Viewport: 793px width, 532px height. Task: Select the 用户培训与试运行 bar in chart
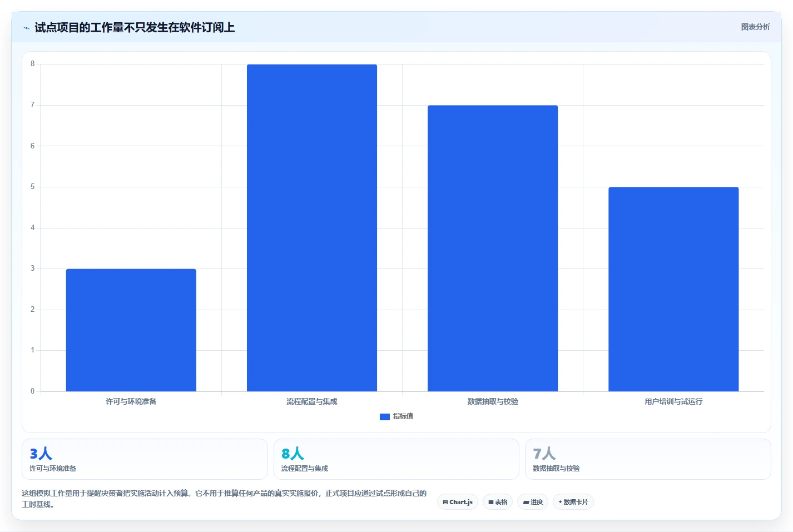pyautogui.click(x=673, y=289)
